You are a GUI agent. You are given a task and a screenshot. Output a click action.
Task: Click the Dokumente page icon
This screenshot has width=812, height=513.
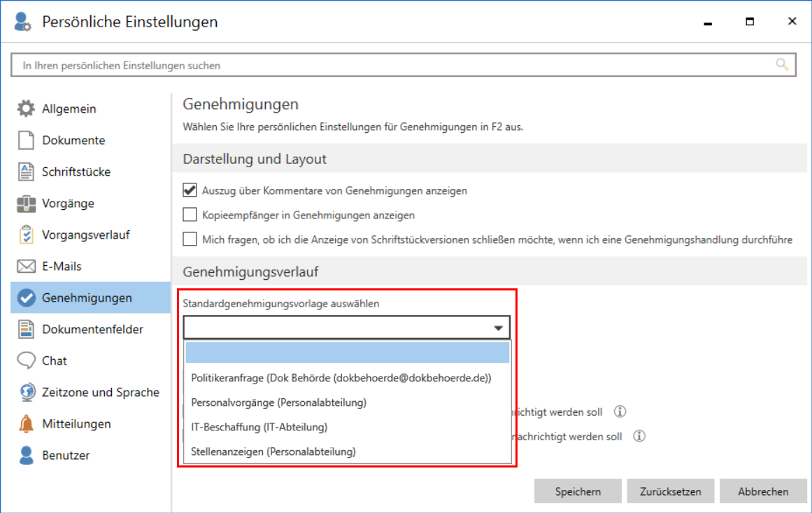click(x=26, y=141)
